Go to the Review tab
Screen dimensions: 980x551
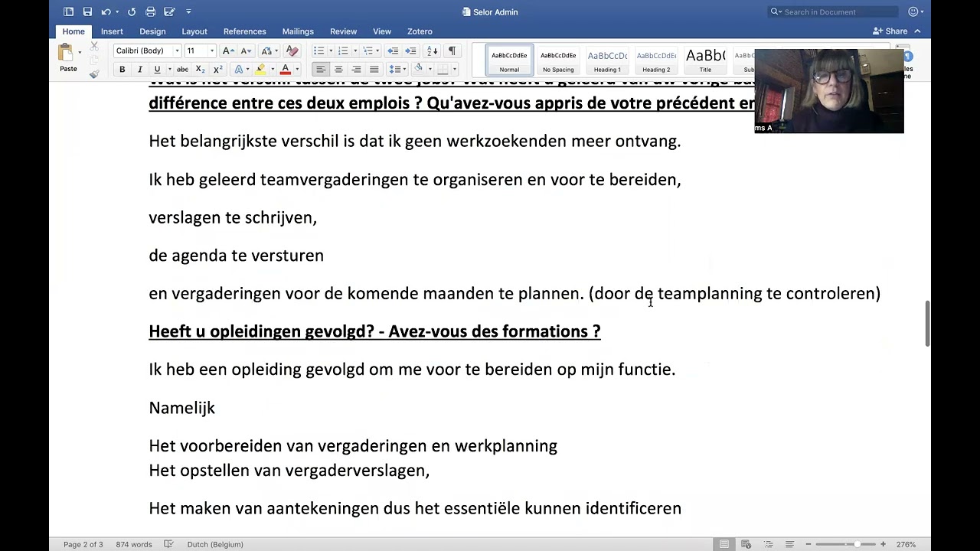(x=343, y=31)
